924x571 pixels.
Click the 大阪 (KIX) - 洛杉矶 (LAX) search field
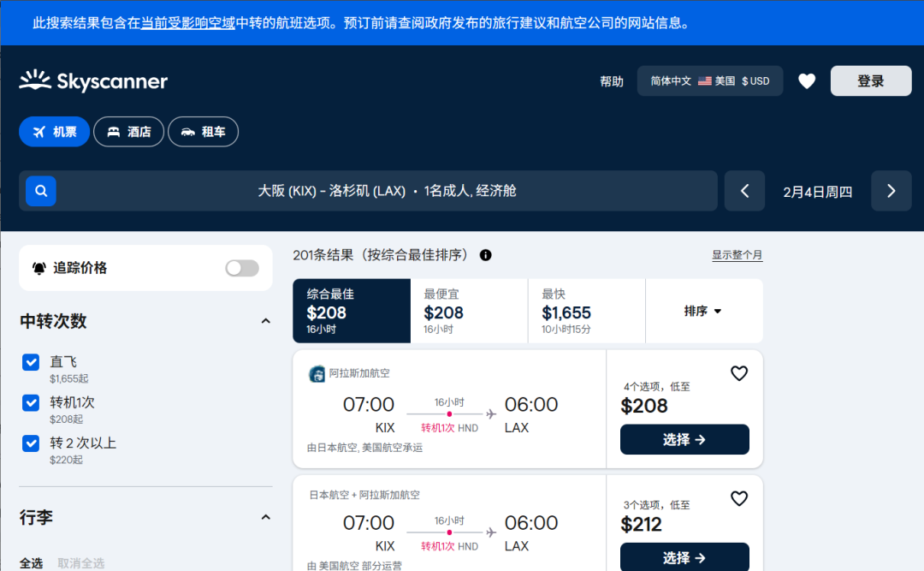pyautogui.click(x=387, y=191)
